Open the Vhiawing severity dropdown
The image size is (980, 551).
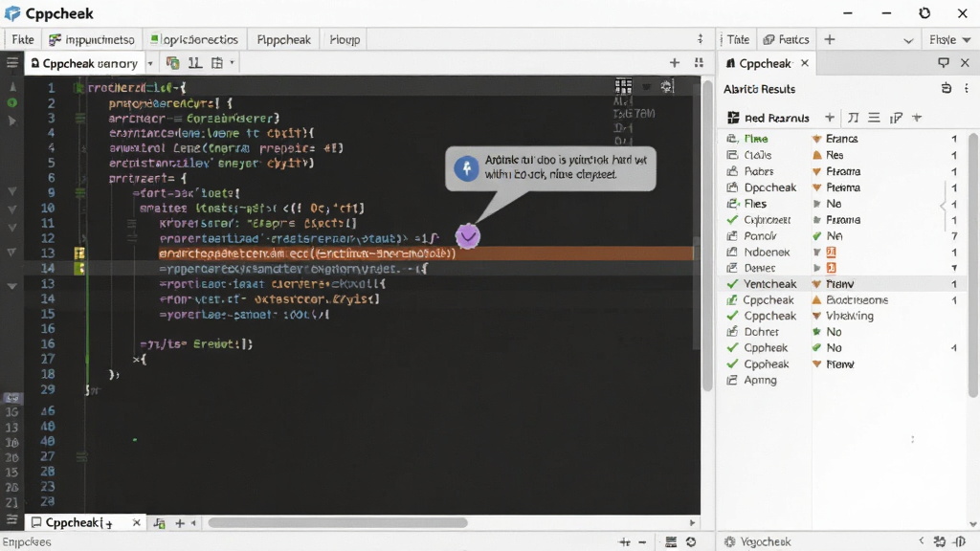click(x=816, y=316)
